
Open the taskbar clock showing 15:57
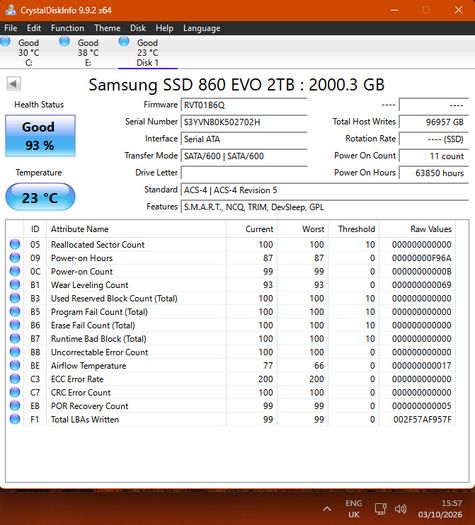point(440,509)
